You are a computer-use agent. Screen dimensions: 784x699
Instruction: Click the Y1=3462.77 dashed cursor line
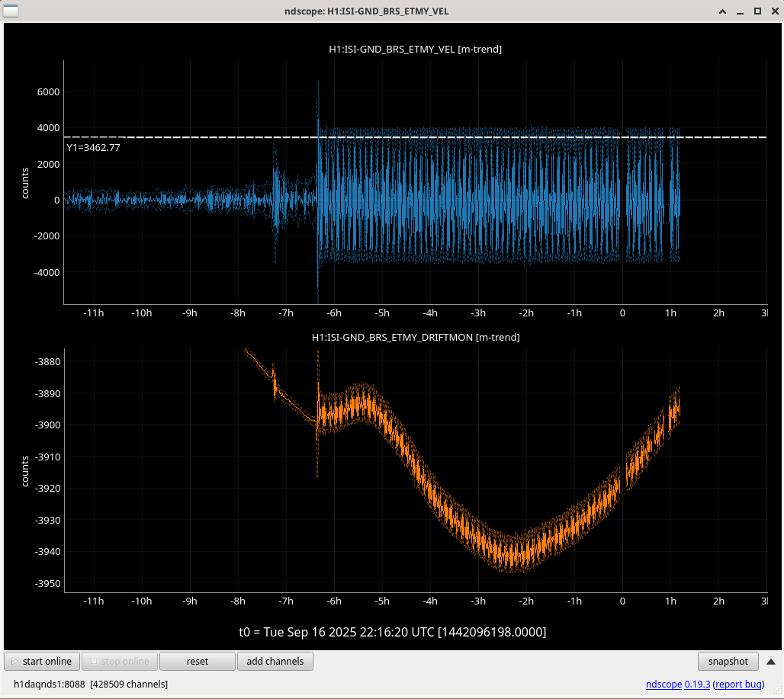[x=415, y=137]
